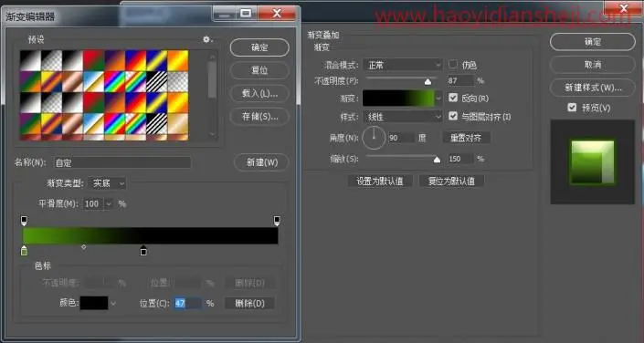Click the midpoint diamond below the gradient bar
The height and width of the screenshot is (343, 644).
tap(84, 247)
